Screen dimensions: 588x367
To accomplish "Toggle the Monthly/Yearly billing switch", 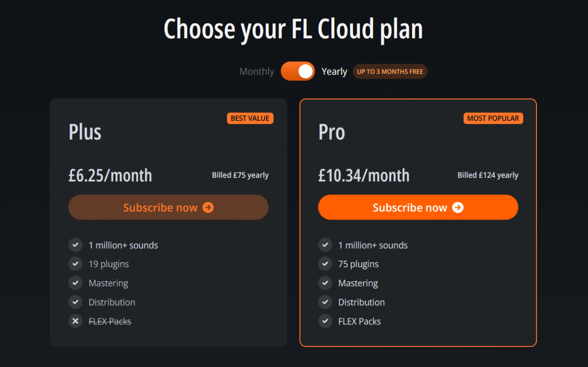I will (297, 72).
